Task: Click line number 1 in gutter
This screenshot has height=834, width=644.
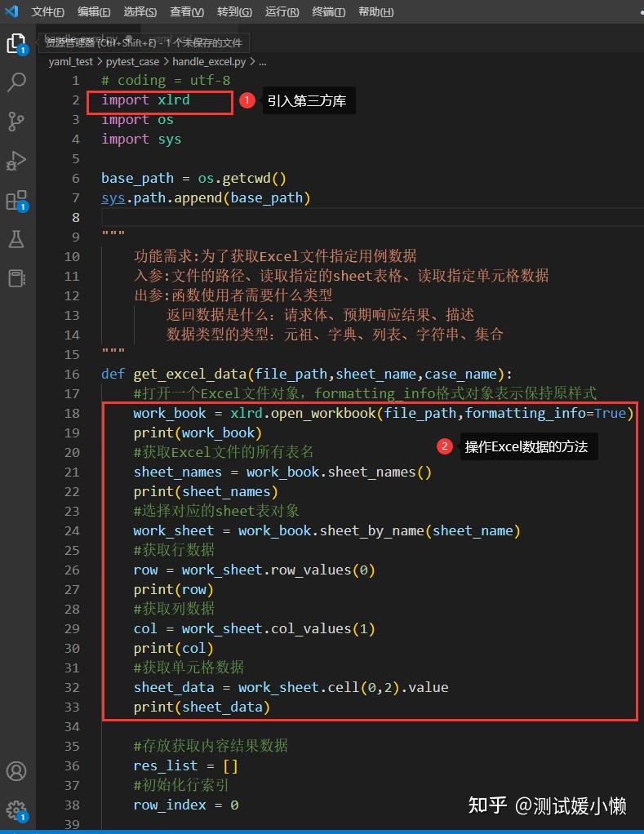Action: click(x=76, y=80)
